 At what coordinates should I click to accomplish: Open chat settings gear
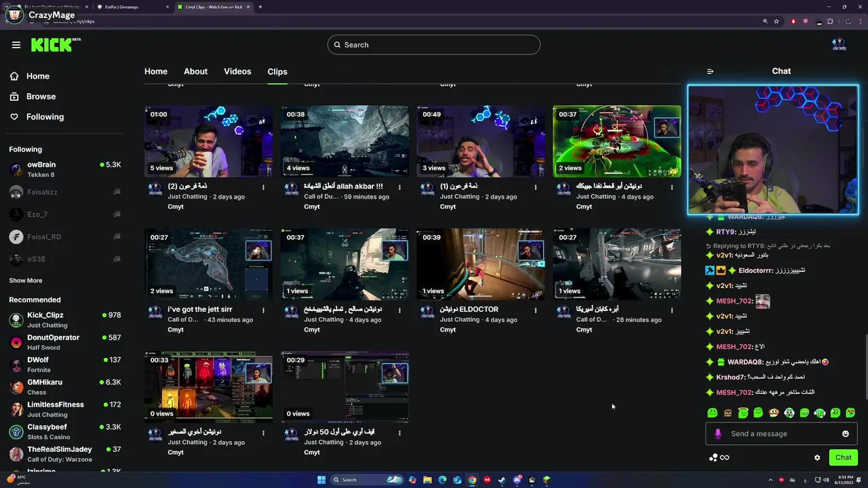[x=817, y=457]
